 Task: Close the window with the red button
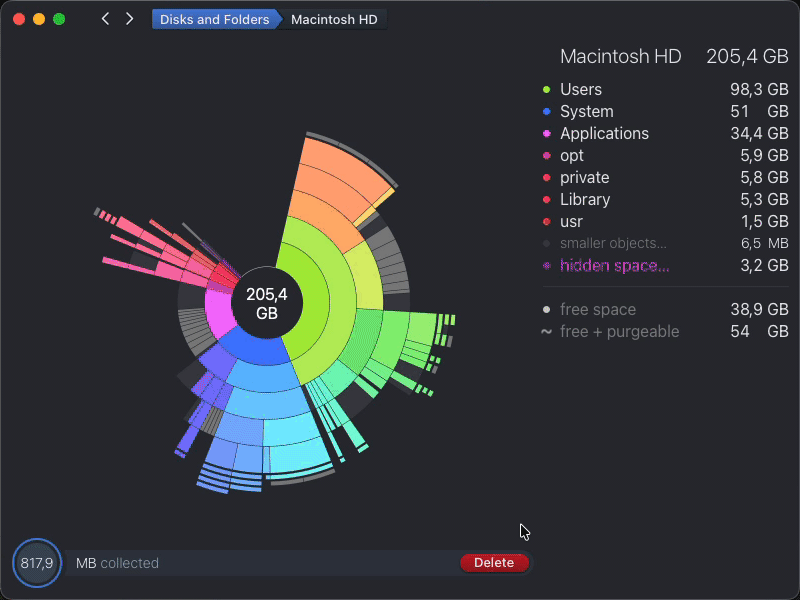(x=19, y=19)
